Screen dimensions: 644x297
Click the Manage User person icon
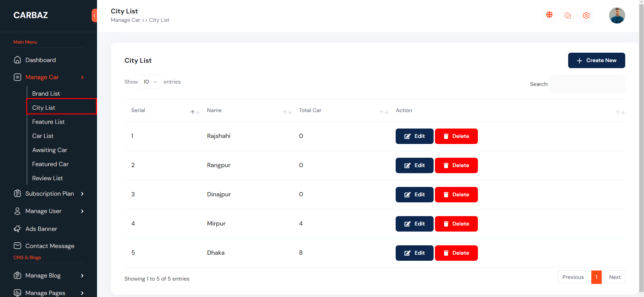(x=17, y=211)
